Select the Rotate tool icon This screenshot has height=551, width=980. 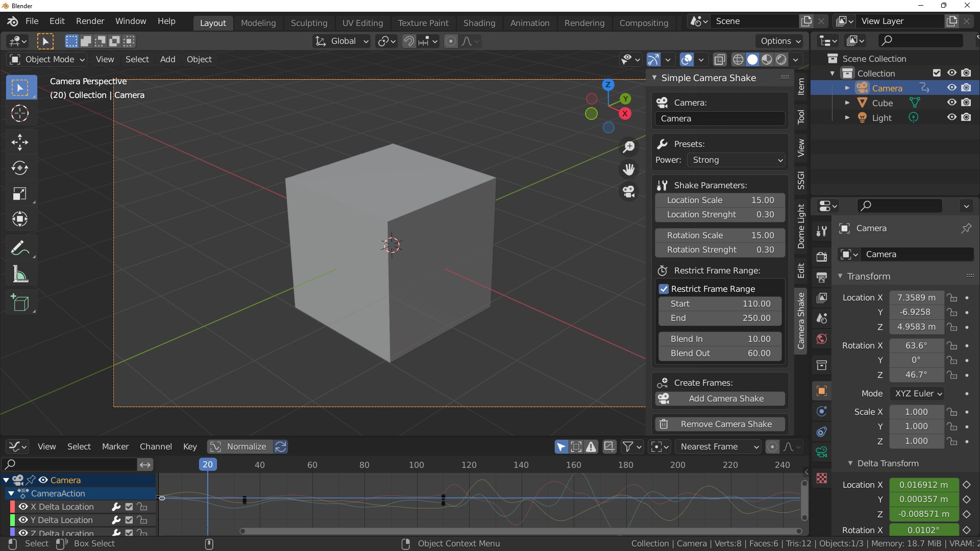click(x=20, y=168)
